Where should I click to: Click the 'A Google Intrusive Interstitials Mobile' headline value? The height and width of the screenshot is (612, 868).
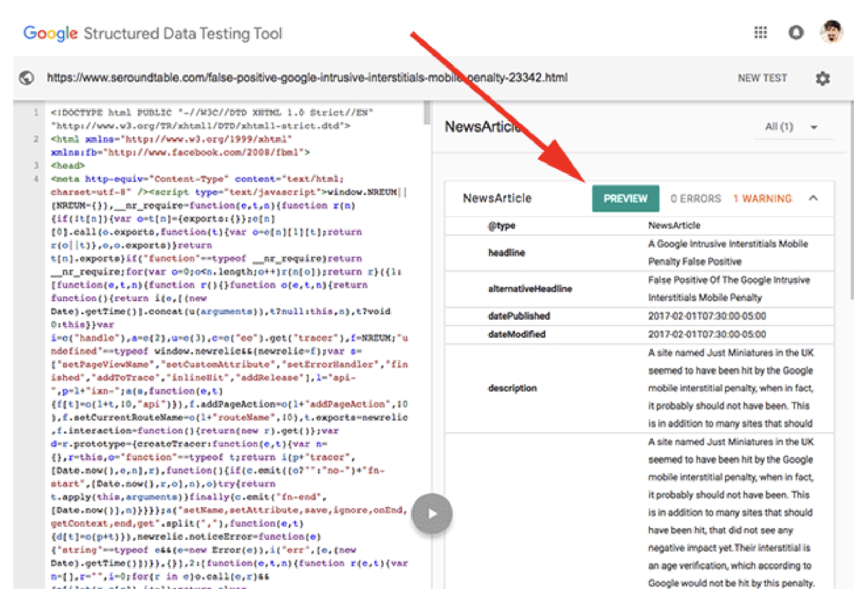pyautogui.click(x=728, y=244)
